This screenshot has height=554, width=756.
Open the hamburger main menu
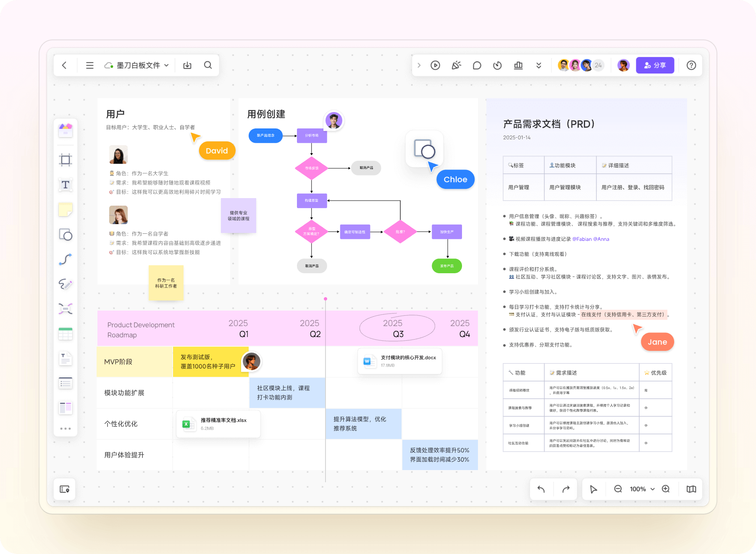(x=89, y=65)
